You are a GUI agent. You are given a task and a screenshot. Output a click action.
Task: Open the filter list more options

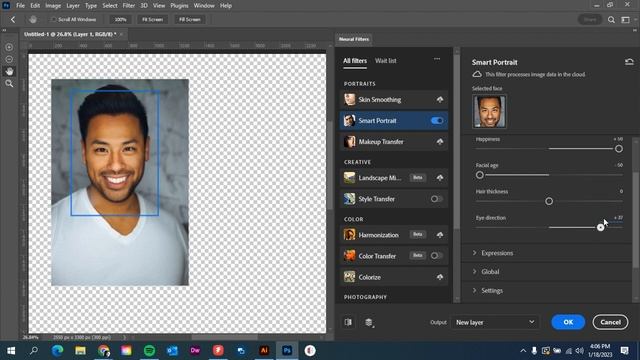tap(437, 59)
